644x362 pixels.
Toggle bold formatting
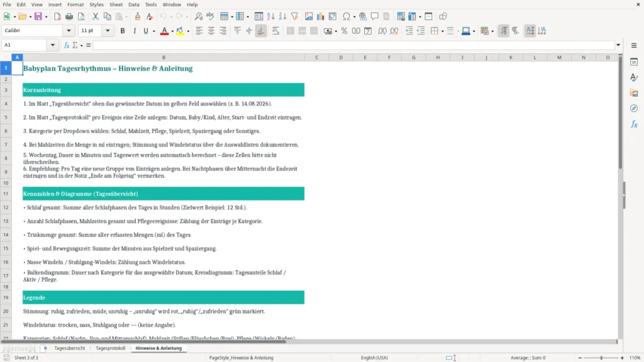click(x=123, y=31)
